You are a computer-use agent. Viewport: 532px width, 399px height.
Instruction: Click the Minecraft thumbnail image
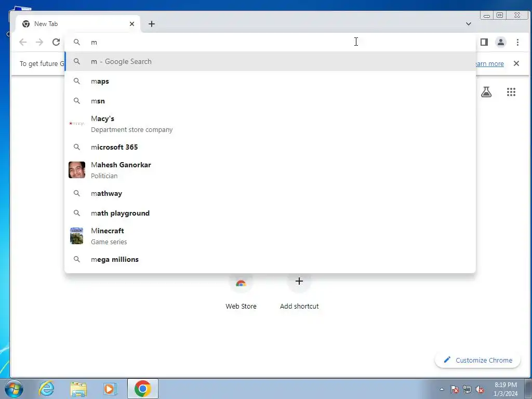77,236
